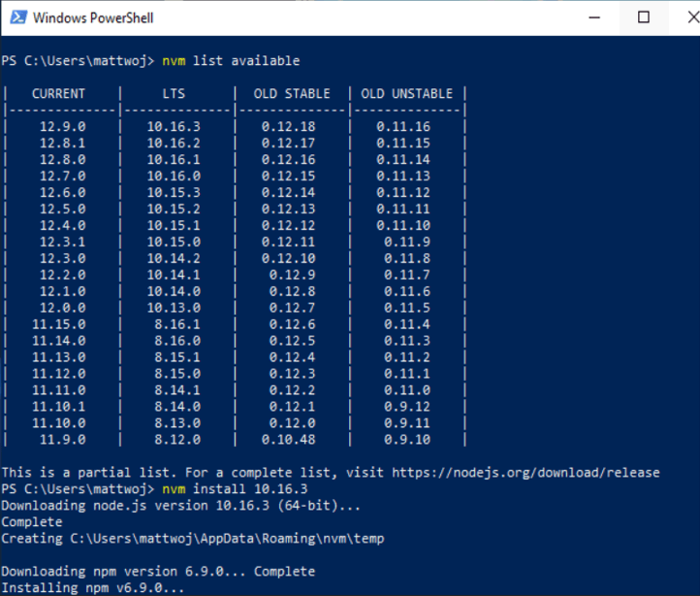Minimize the Windows PowerShell window
This screenshot has width=700, height=596.
[594, 17]
